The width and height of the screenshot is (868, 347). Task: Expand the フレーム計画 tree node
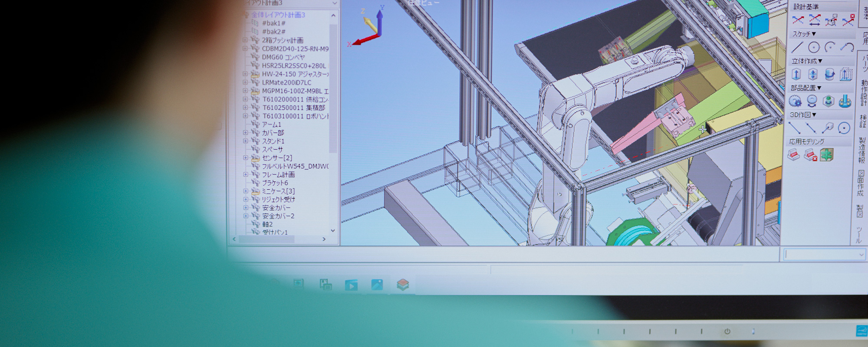(246, 174)
